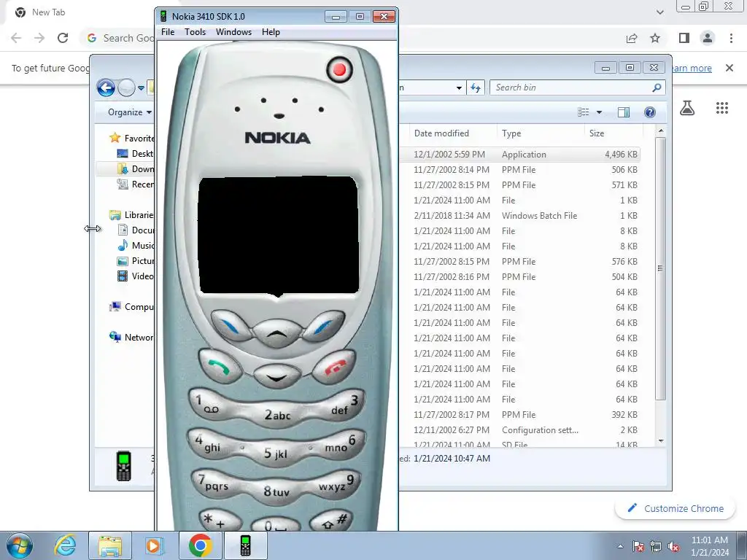This screenshot has width=747, height=560.
Task: Select the Configuration settings file row
Action: point(520,430)
